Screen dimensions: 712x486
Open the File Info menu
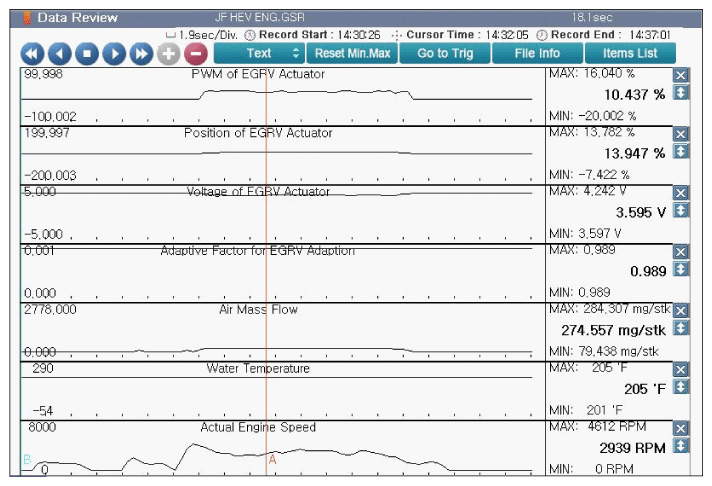537,53
